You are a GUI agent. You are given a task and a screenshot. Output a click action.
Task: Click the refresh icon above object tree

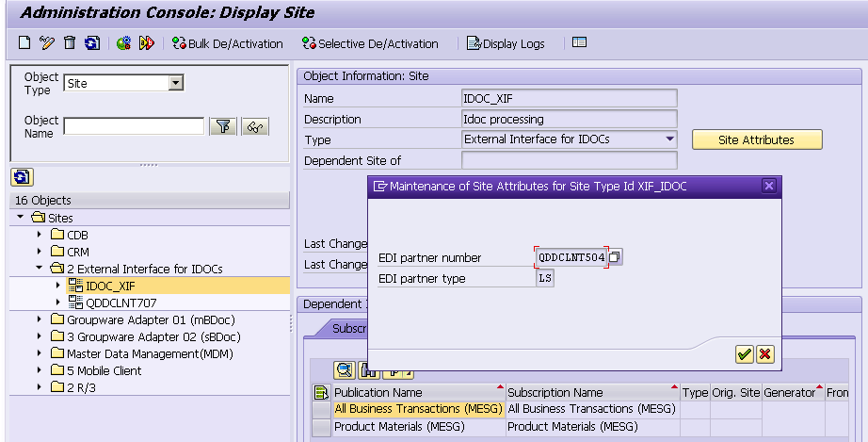22,177
